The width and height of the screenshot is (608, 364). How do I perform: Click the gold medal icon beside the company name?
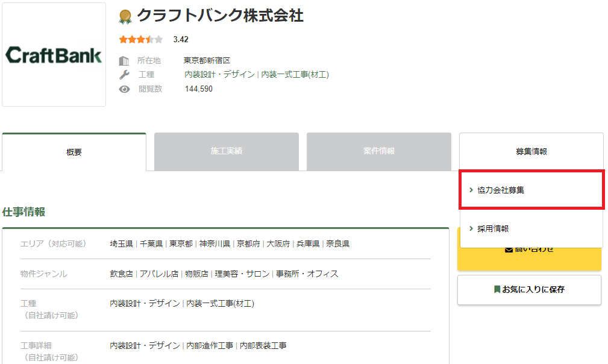click(125, 16)
